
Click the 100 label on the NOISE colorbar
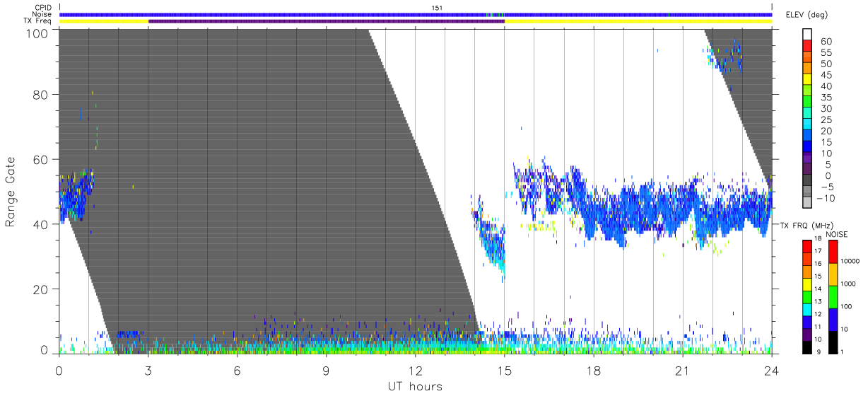coord(848,306)
